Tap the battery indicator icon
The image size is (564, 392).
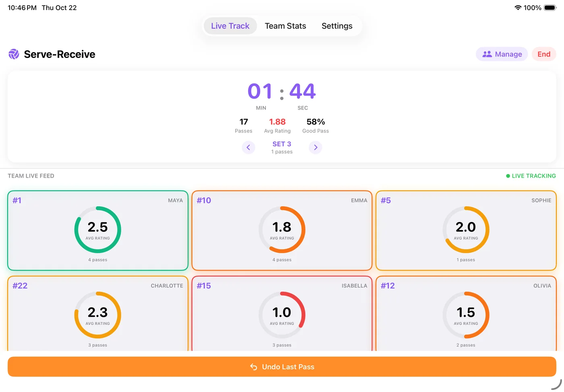coord(550,8)
